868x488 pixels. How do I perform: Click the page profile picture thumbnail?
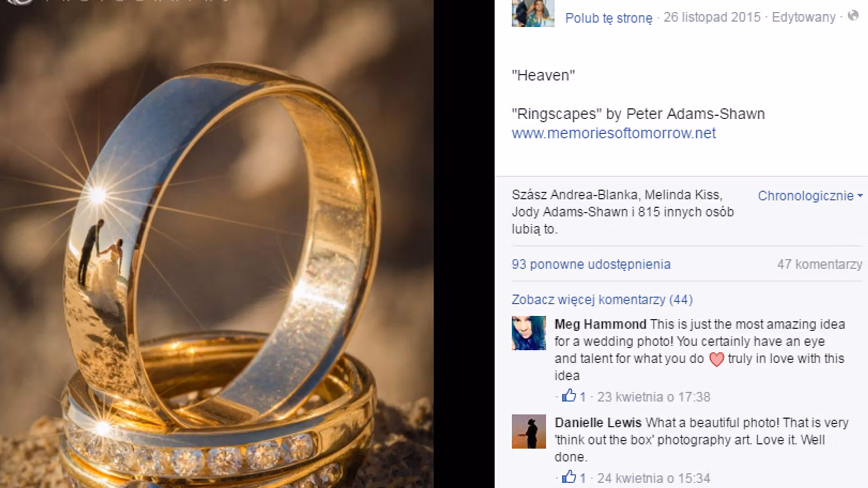[533, 13]
